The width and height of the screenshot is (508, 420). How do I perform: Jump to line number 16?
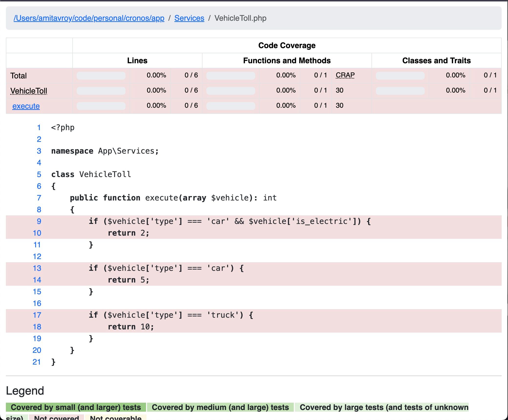click(x=37, y=303)
